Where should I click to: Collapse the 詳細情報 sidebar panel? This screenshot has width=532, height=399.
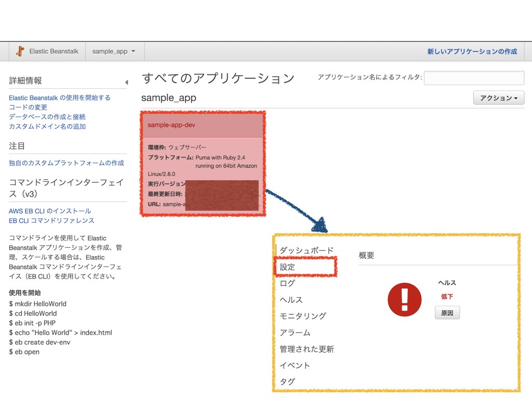(127, 82)
